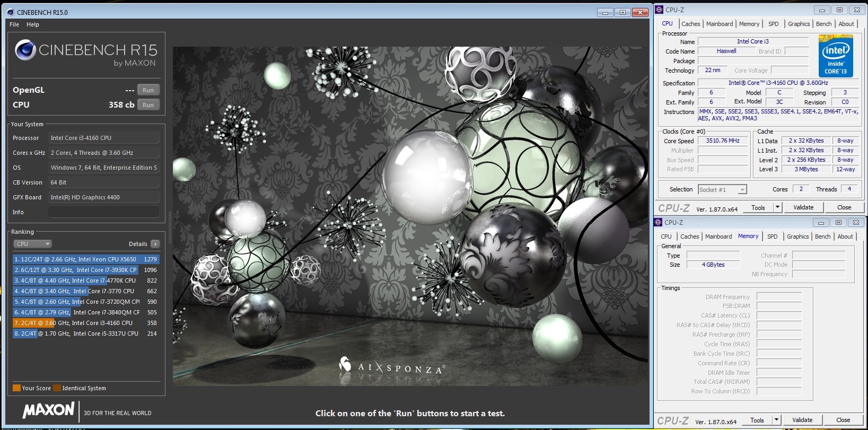Click the orange Your Score legend swatch
The image size is (868, 430).
pos(16,388)
